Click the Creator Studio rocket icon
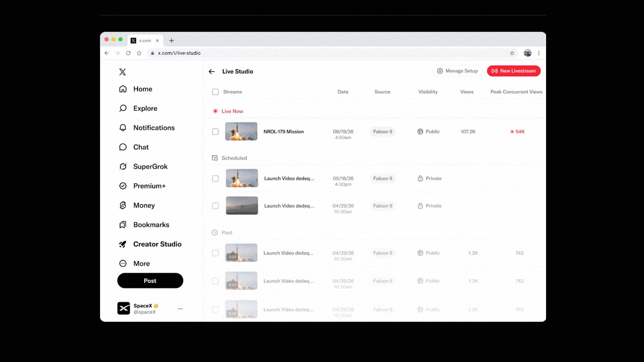644x362 pixels. point(123,244)
